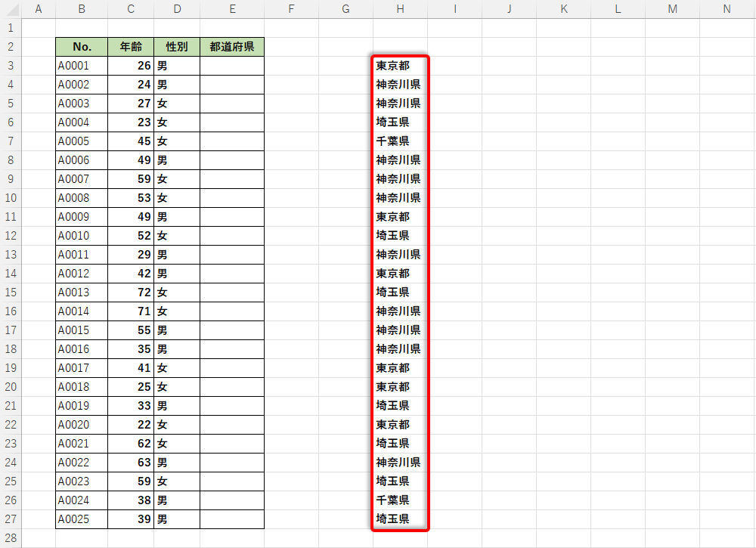
Task: Select column N header
Action: click(x=727, y=9)
